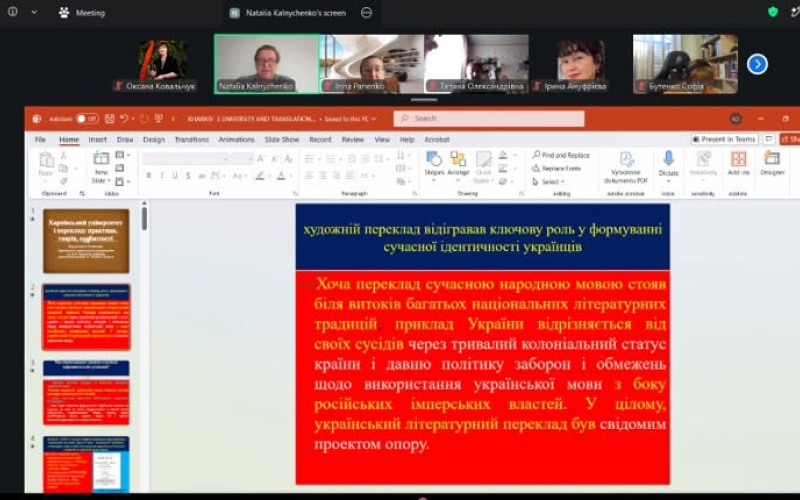This screenshot has height=500, width=800.
Task: Click the green security shield icon
Action: click(x=773, y=12)
